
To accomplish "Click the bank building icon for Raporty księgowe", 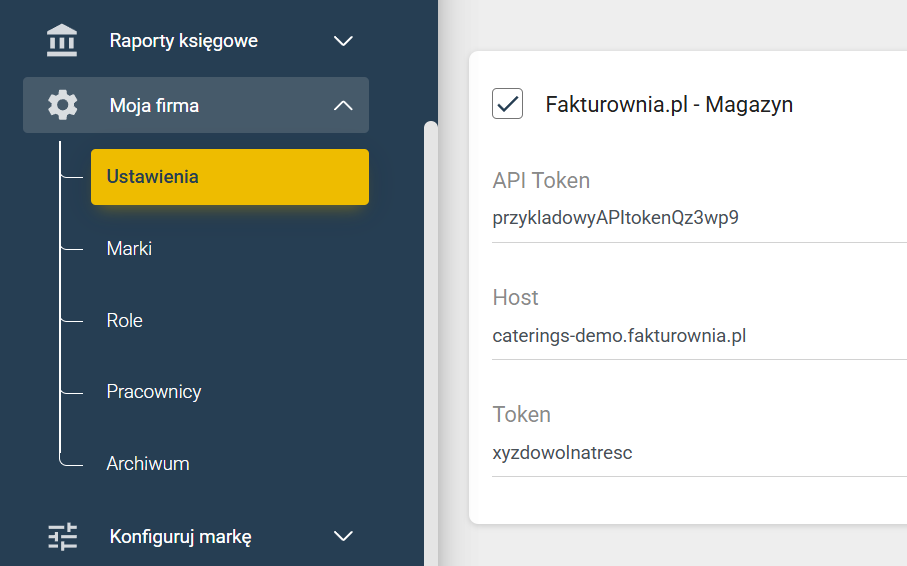I will pyautogui.click(x=62, y=41).
